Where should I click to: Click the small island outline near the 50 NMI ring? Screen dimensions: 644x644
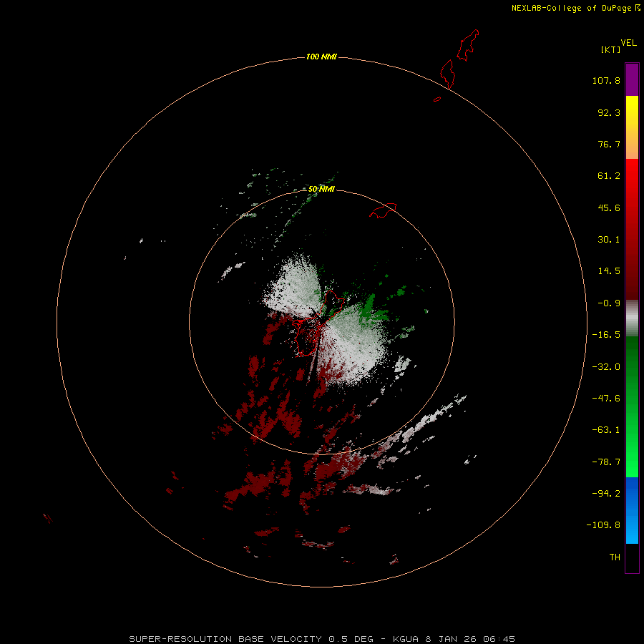click(383, 210)
